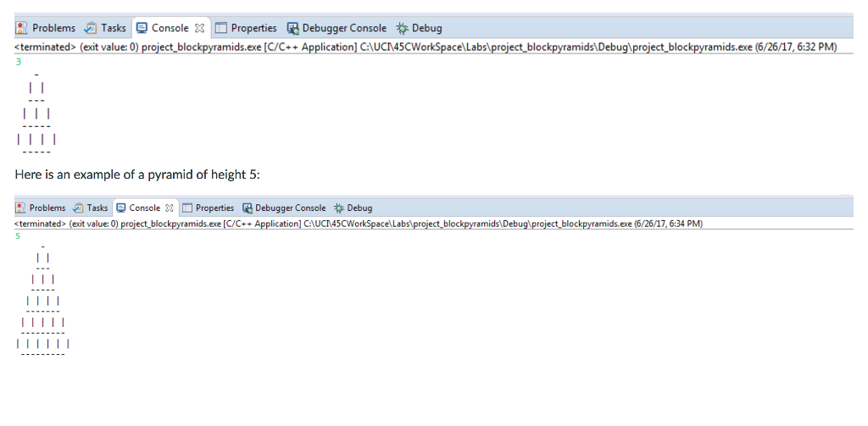Image resolution: width=868 pixels, height=426 pixels.
Task: Close the upper Console tab with X
Action: 200,28
